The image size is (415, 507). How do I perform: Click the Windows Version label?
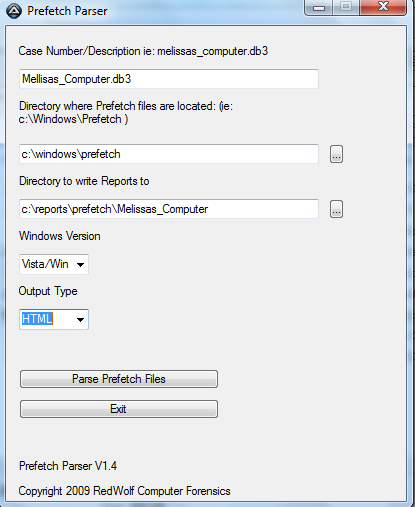pos(60,236)
